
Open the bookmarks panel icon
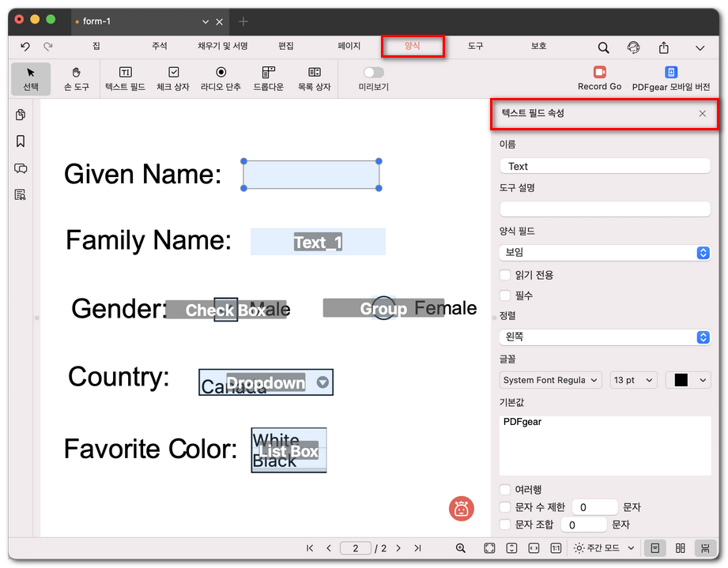(20, 141)
